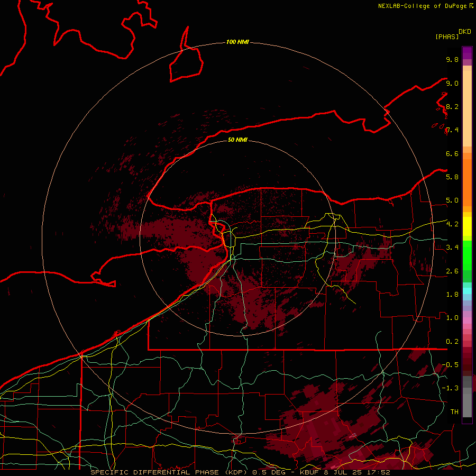Click the Specific Differential Phase caption line
This screenshot has width=476, height=476.
[240, 472]
